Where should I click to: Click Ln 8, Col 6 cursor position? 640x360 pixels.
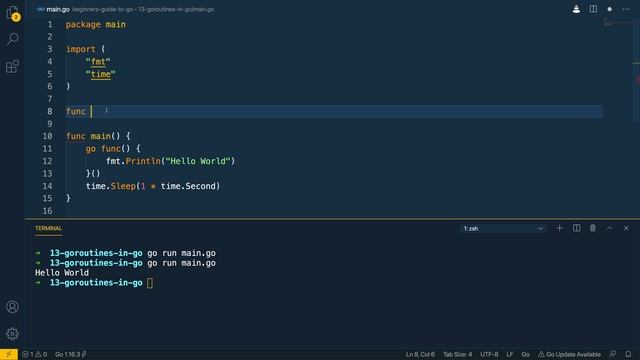(x=420, y=354)
